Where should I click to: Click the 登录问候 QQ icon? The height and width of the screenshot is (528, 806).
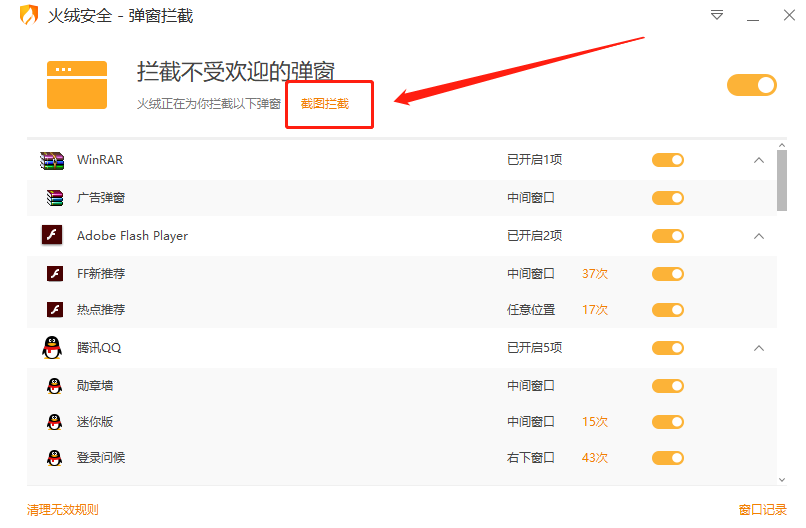coord(54,458)
